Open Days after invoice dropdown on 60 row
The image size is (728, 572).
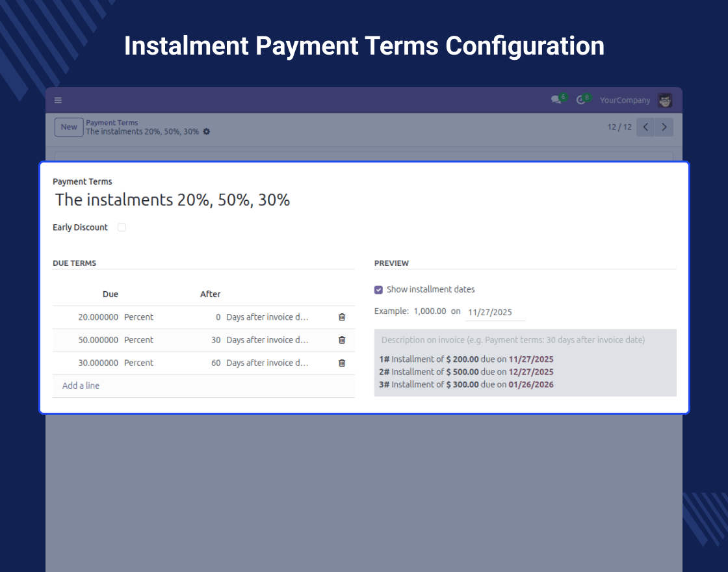point(267,363)
